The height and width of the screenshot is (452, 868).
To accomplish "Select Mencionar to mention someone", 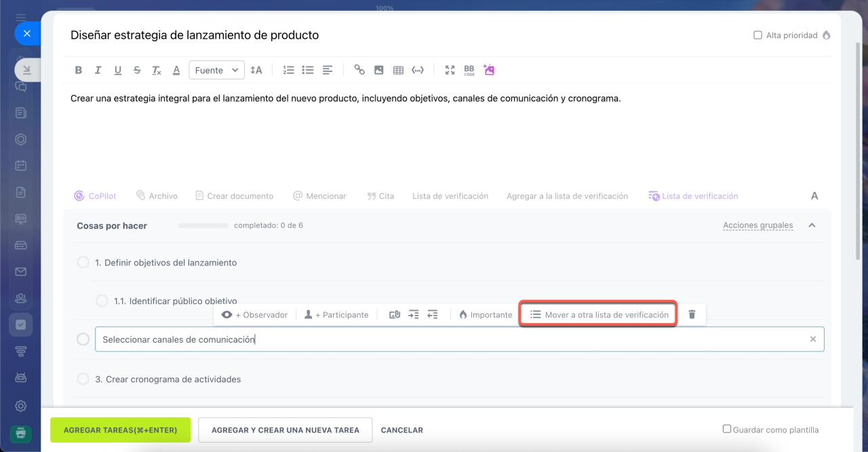I will tap(319, 196).
